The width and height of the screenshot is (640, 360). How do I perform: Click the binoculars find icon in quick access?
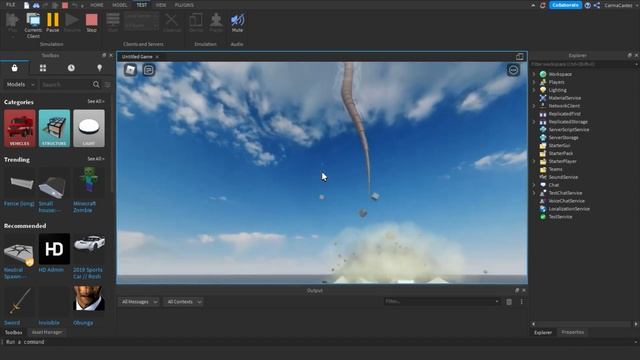click(x=36, y=5)
